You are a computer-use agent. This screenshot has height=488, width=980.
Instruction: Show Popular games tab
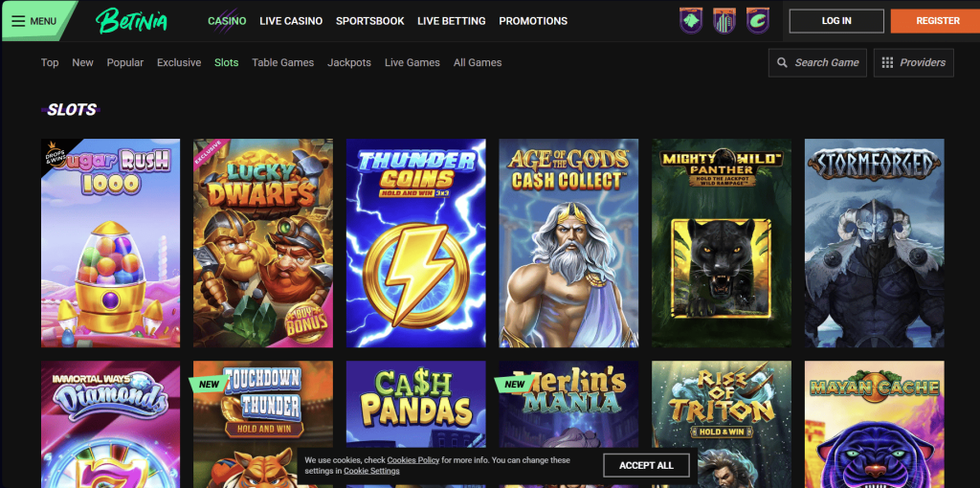(125, 62)
